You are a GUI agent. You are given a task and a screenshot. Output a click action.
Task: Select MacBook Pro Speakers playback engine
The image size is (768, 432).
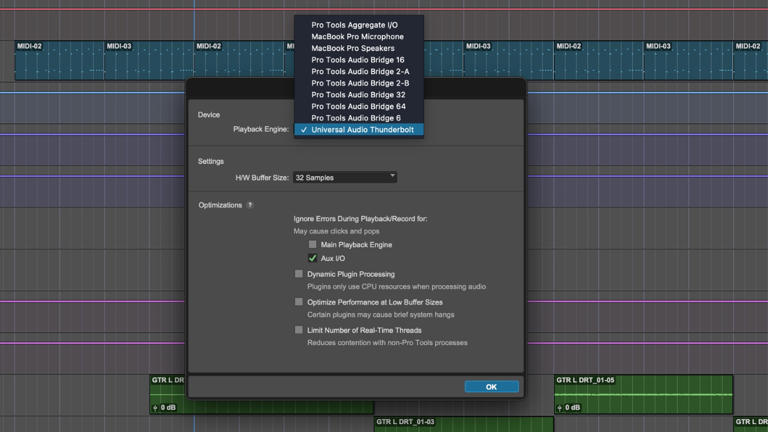352,48
